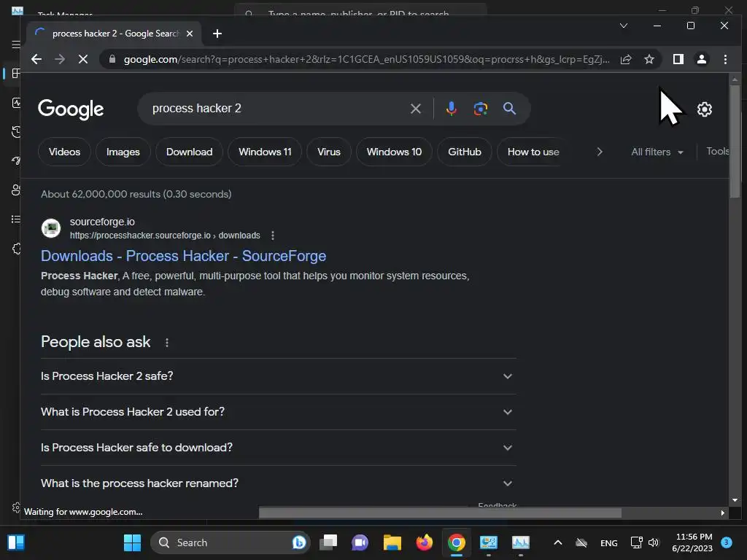
Task: Open search Tools
Action: (x=718, y=151)
